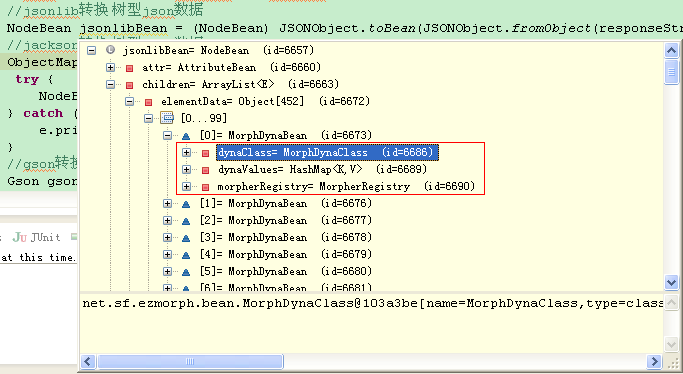Click the ObjectMap line in editor
The height and width of the screenshot is (374, 683).
42,62
